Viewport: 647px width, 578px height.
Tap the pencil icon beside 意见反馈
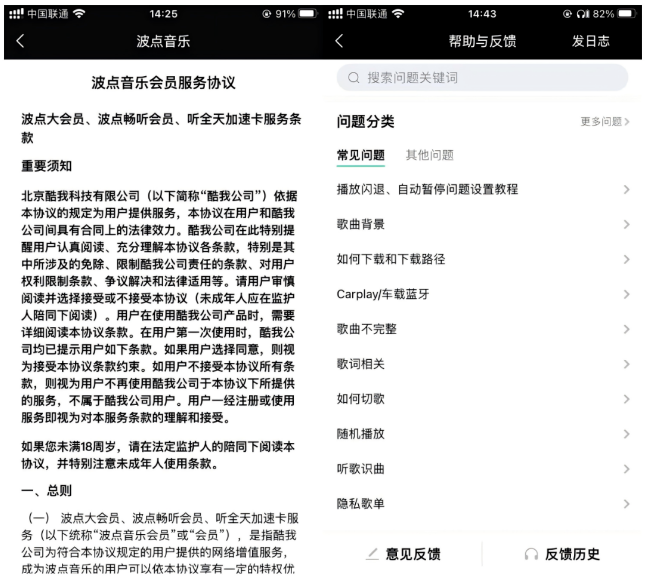372,554
